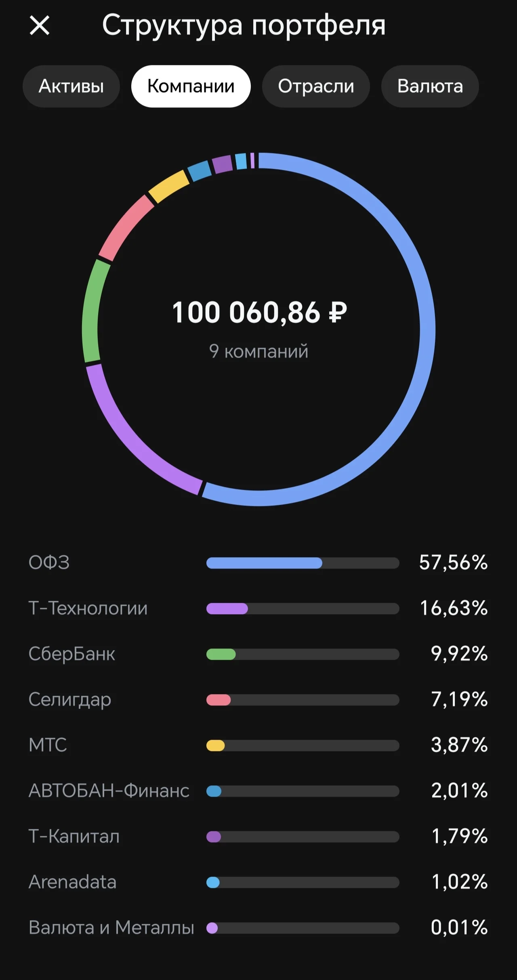517x980 pixels.
Task: Open the ОФЗ company row
Action: click(x=258, y=562)
